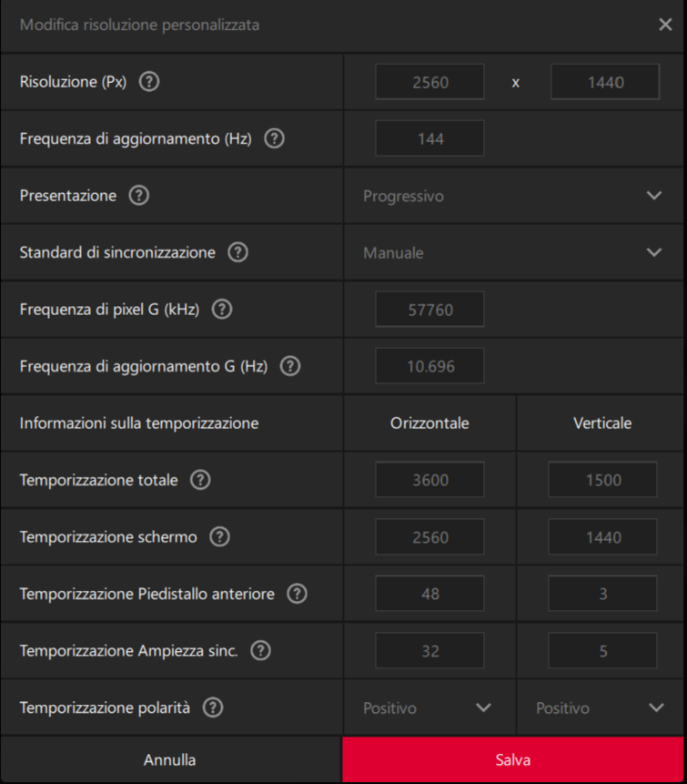Image resolution: width=687 pixels, height=784 pixels.
Task: Select the refresh rate field showing 144
Action: (x=429, y=137)
